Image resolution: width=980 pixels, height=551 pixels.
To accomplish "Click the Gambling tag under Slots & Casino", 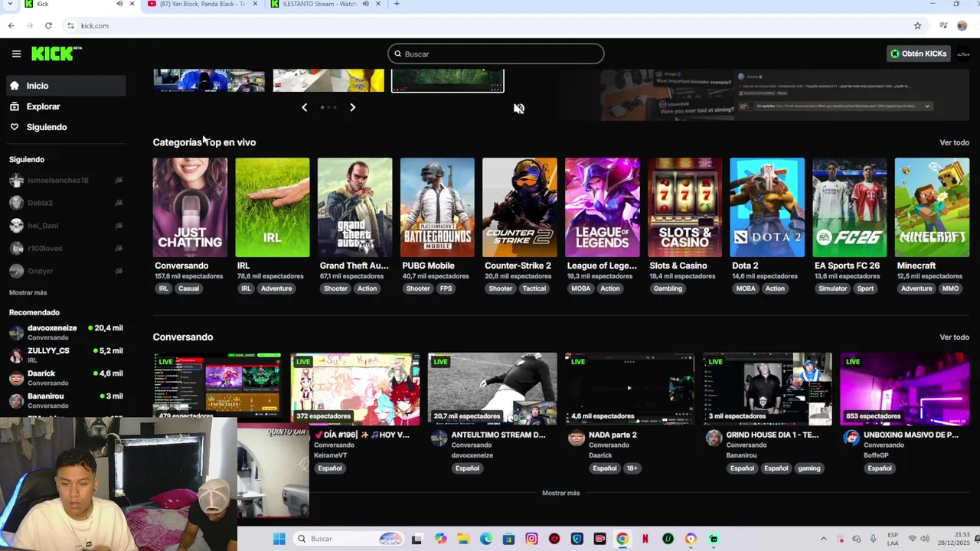I will 668,289.
